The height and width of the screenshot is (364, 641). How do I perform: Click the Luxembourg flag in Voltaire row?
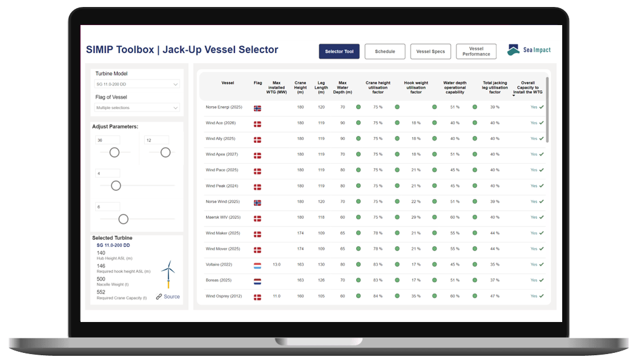click(x=257, y=265)
